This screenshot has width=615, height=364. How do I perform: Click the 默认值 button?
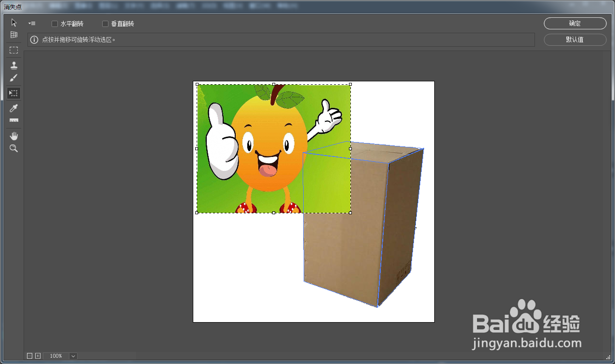coord(575,40)
